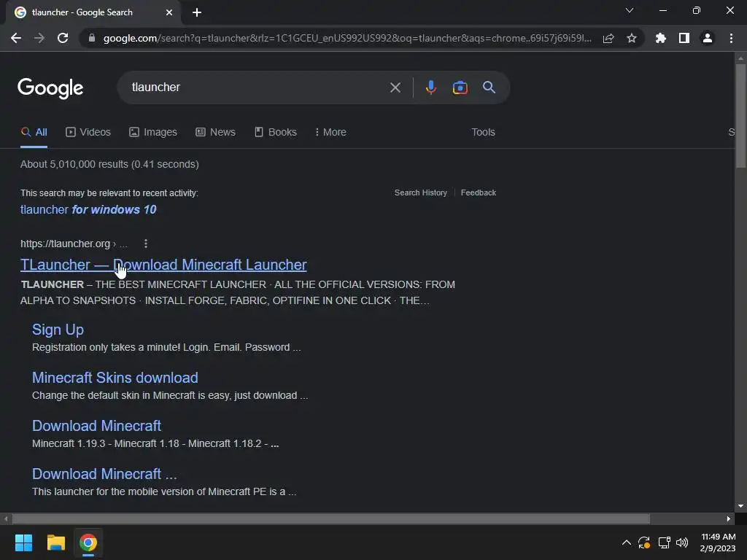747x560 pixels.
Task: Switch to News results
Action: click(215, 132)
